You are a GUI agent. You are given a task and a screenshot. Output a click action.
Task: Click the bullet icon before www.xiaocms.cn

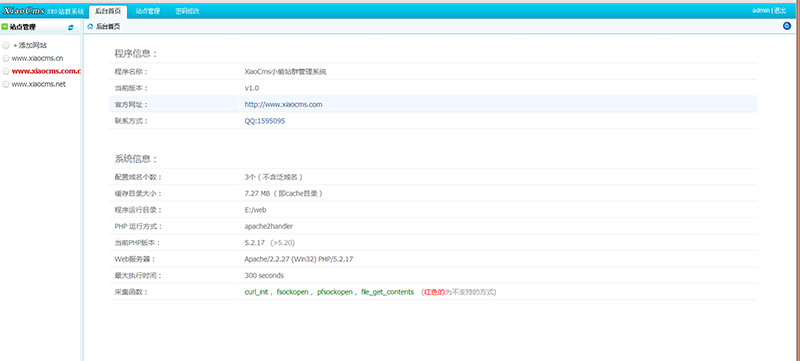point(6,58)
